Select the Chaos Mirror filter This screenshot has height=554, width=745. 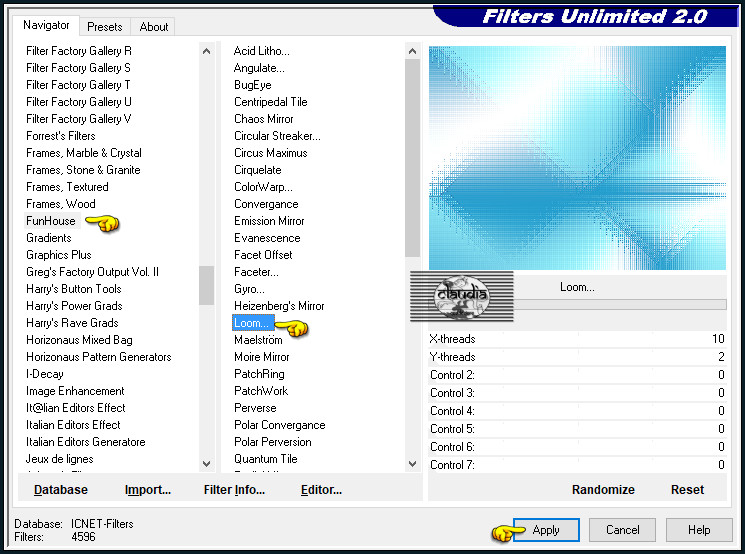point(264,119)
